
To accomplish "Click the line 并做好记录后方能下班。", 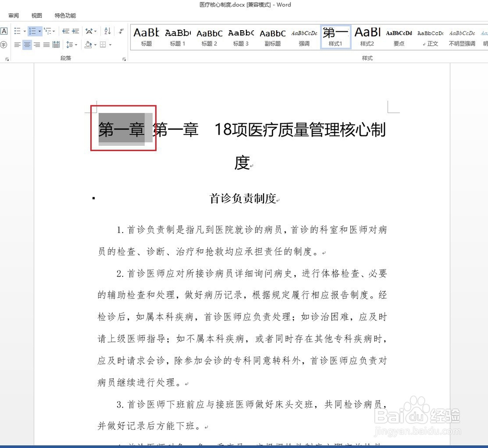I will (x=150, y=426).
